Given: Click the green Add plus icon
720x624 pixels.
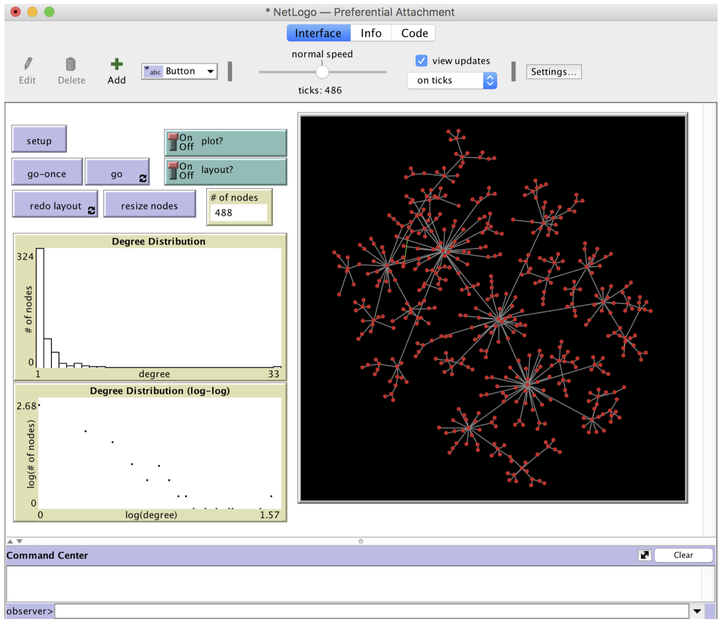Looking at the screenshot, I should click(117, 64).
